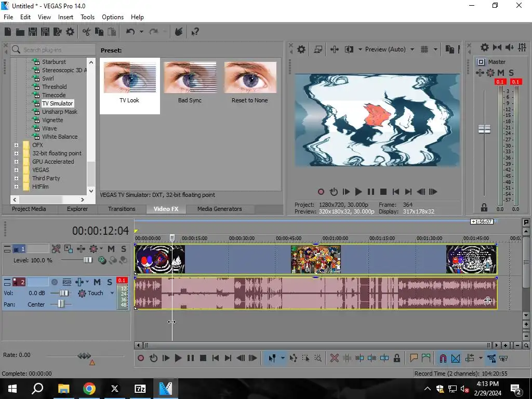
Task: Open the Insert menu
Action: (x=65, y=17)
